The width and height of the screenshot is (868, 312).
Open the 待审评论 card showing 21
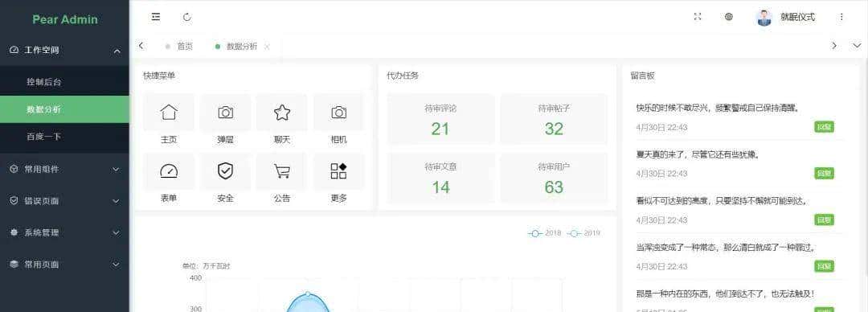[440, 119]
